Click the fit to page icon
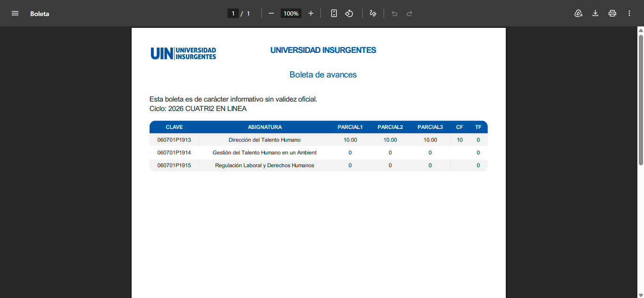The width and height of the screenshot is (644, 298). pos(334,13)
